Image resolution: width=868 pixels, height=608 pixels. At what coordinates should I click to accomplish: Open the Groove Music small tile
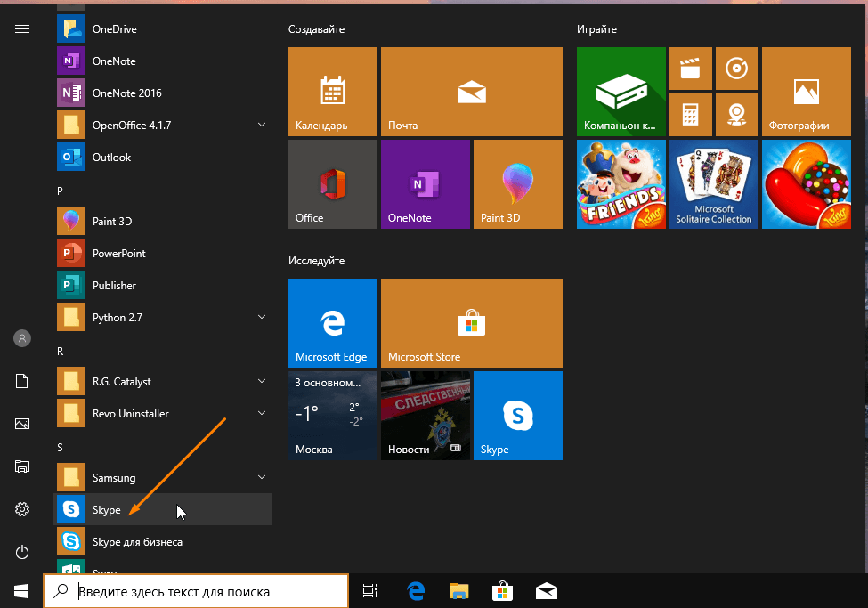[737, 69]
